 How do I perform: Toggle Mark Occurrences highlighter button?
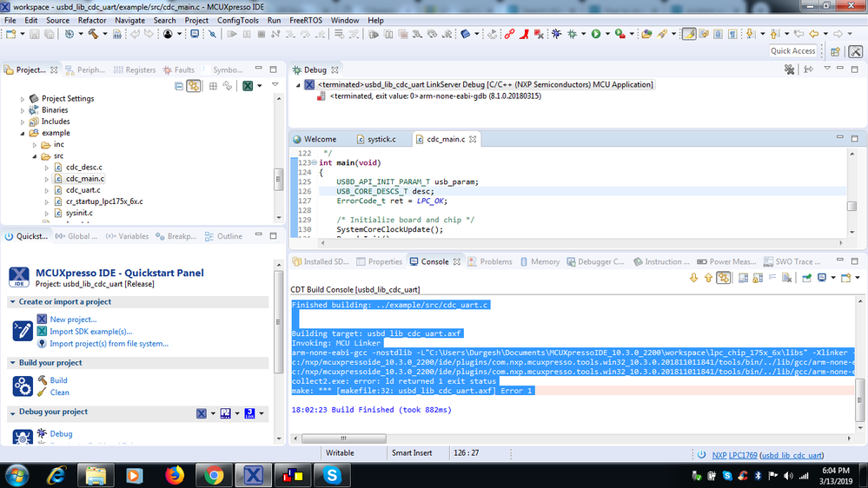689,35
